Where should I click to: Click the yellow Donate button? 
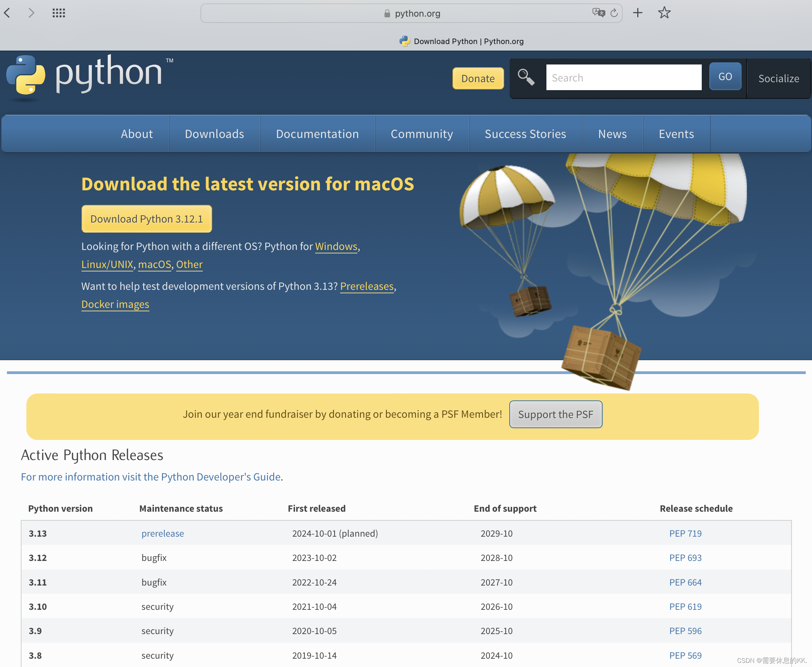coord(478,78)
